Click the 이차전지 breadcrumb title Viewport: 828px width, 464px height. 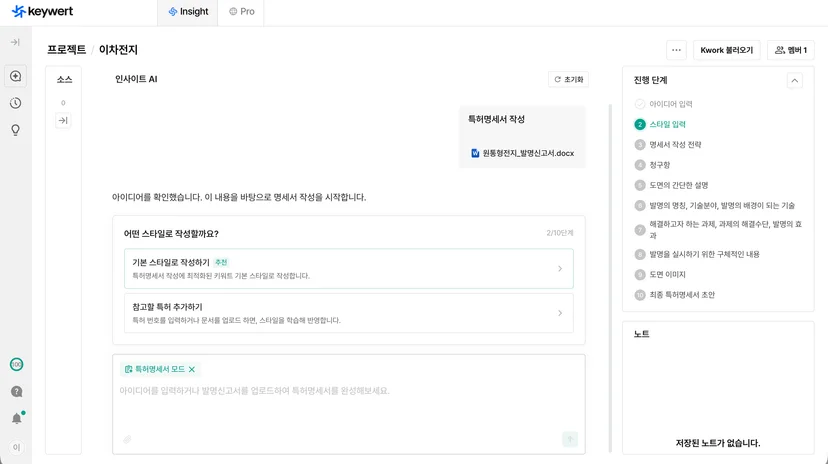pyautogui.click(x=118, y=50)
